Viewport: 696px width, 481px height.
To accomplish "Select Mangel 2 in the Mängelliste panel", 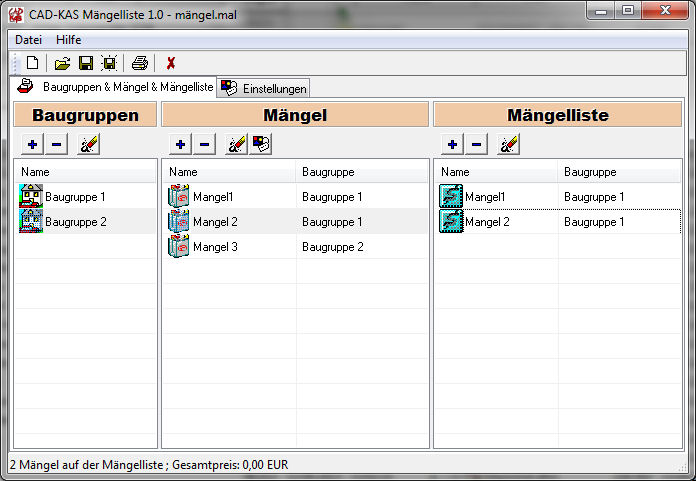I will [487, 222].
